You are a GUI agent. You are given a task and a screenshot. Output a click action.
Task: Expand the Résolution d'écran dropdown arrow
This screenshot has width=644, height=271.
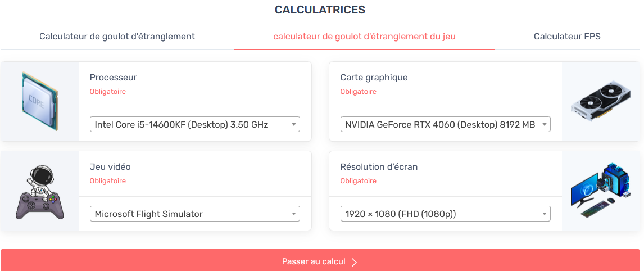point(544,214)
